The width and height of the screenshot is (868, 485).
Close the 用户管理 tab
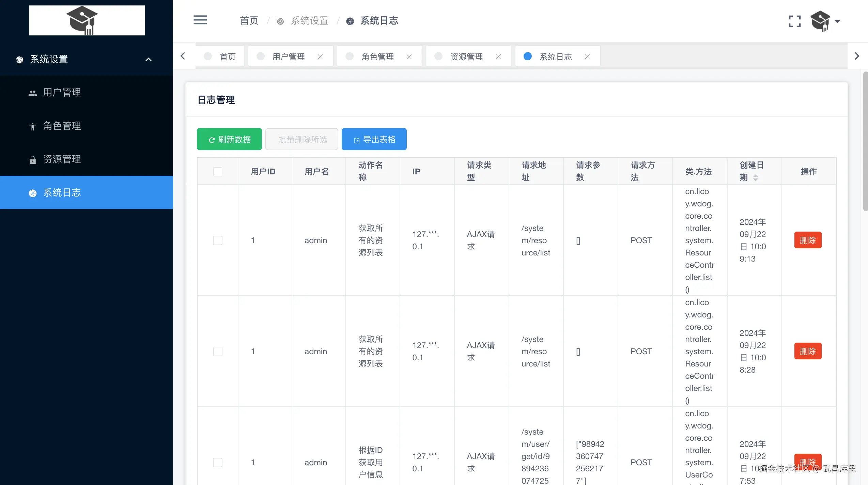click(320, 57)
